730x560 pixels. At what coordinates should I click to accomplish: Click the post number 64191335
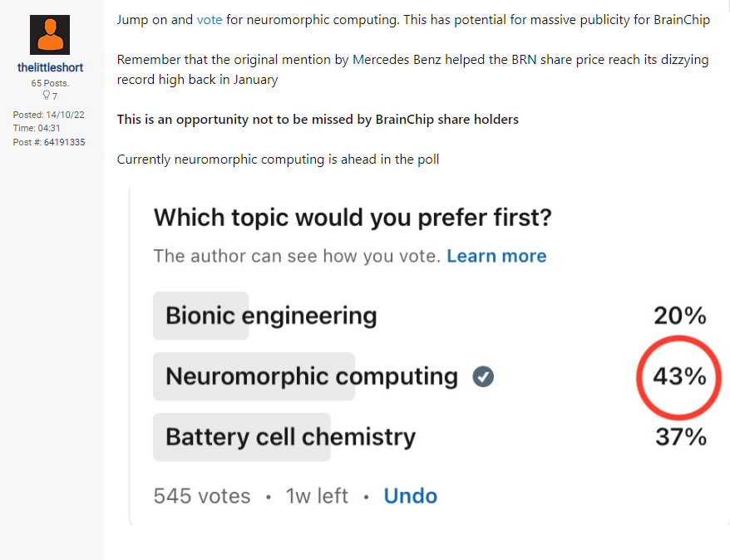click(x=62, y=142)
